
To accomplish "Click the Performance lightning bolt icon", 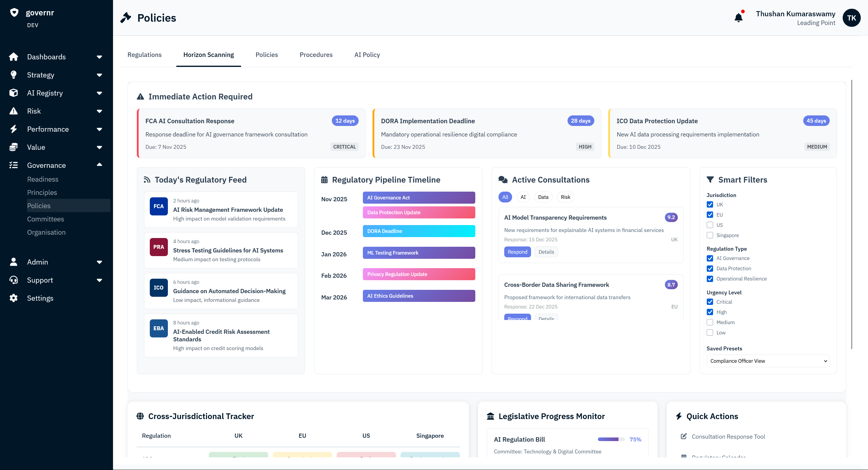I will point(14,129).
